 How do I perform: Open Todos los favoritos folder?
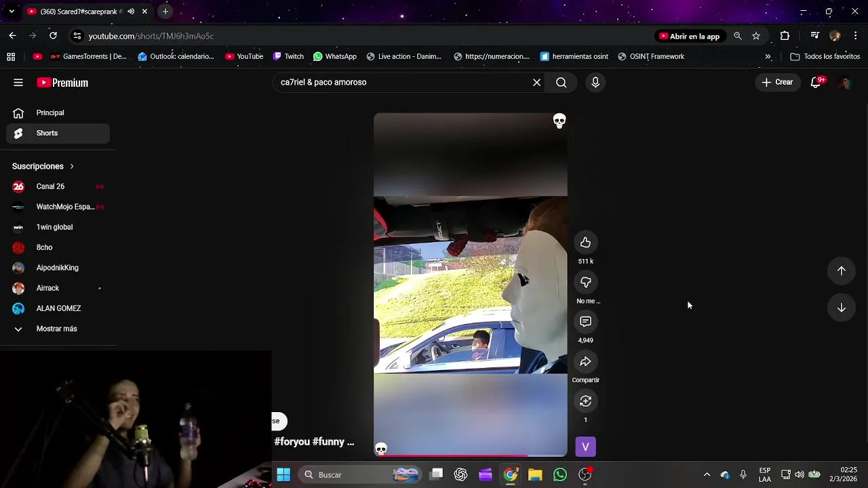[x=825, y=57]
